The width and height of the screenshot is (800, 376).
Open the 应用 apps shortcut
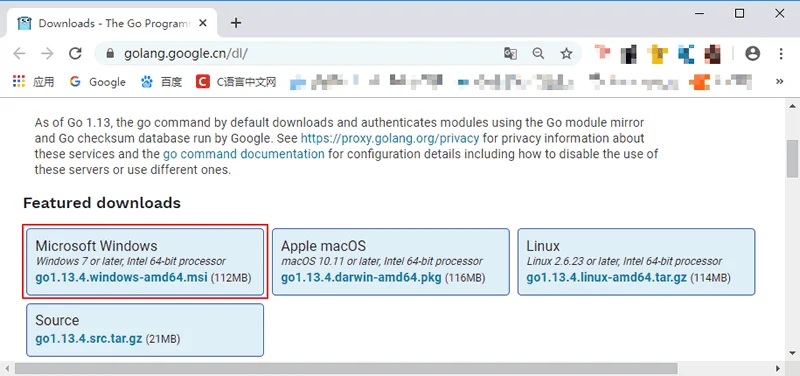[x=34, y=82]
